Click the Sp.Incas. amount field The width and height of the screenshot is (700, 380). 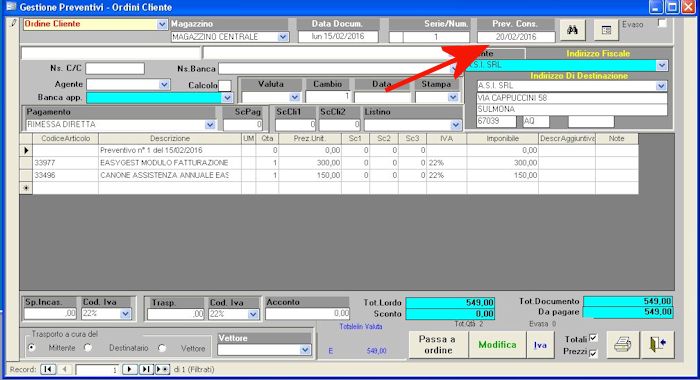tap(50, 314)
